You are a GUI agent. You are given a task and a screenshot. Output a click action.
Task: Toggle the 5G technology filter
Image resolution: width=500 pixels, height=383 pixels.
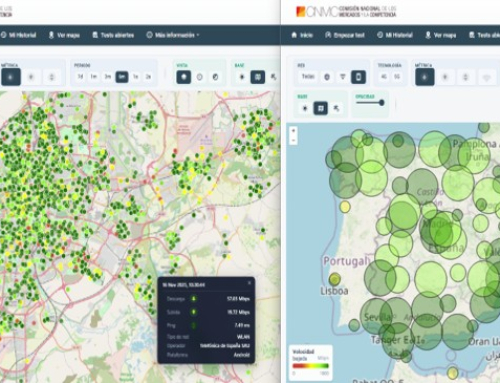click(x=397, y=77)
